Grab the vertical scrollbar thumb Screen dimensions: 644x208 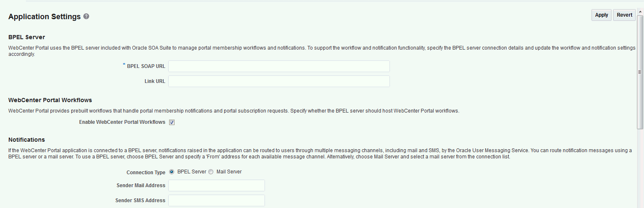[x=640, y=72]
